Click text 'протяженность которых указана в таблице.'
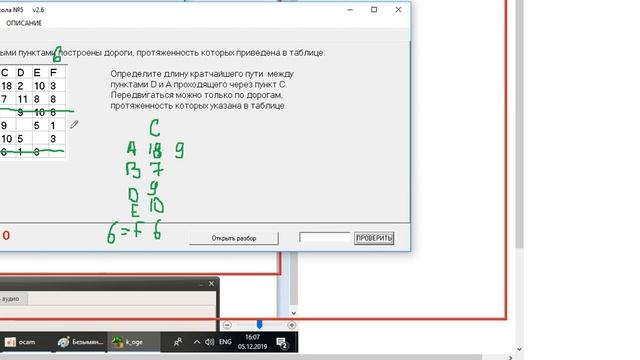Viewport: 640px width, 360px height. (198, 106)
